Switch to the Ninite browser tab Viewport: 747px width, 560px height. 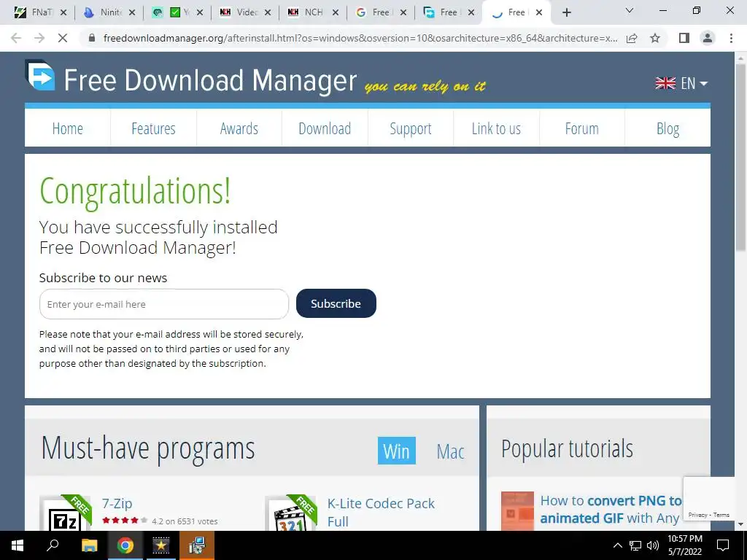pos(109,12)
